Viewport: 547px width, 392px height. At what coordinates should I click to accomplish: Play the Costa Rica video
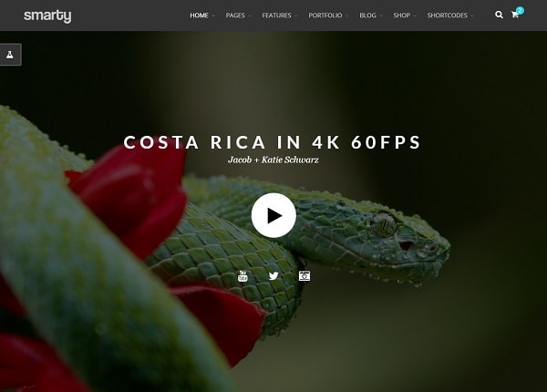pos(273,215)
